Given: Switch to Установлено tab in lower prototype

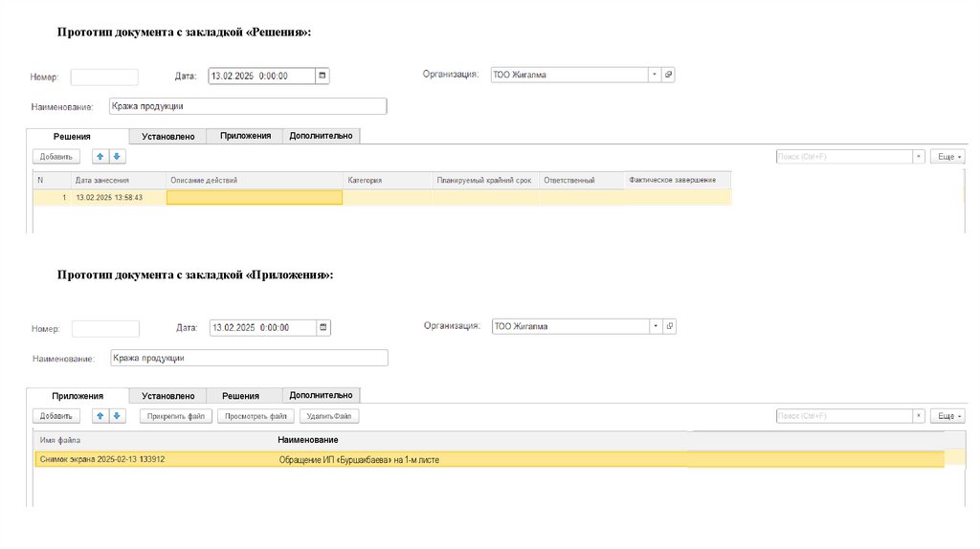Looking at the screenshot, I should coord(168,395).
